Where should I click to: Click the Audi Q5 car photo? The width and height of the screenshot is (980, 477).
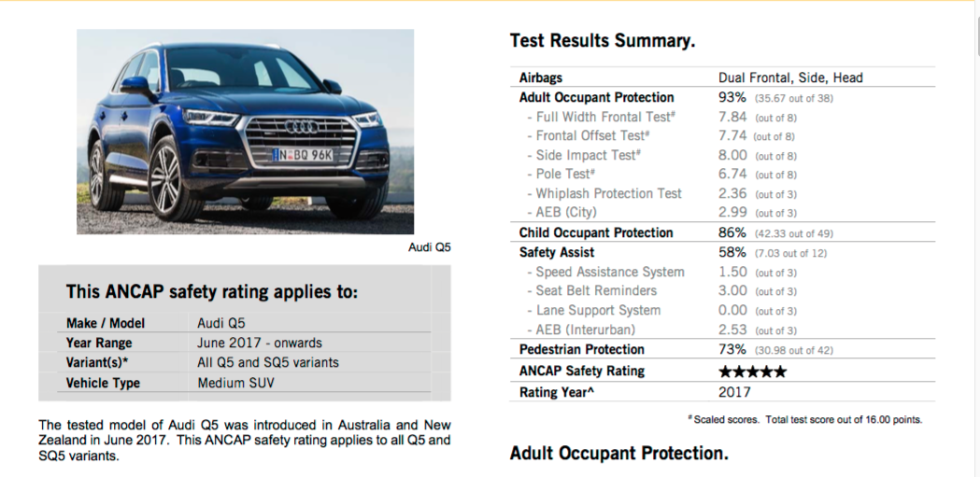tap(245, 131)
